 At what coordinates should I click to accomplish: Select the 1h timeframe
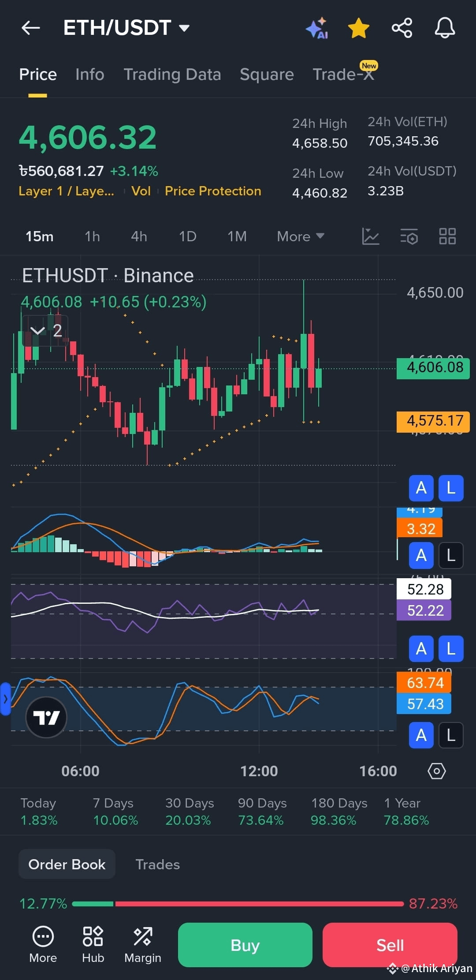(x=92, y=236)
